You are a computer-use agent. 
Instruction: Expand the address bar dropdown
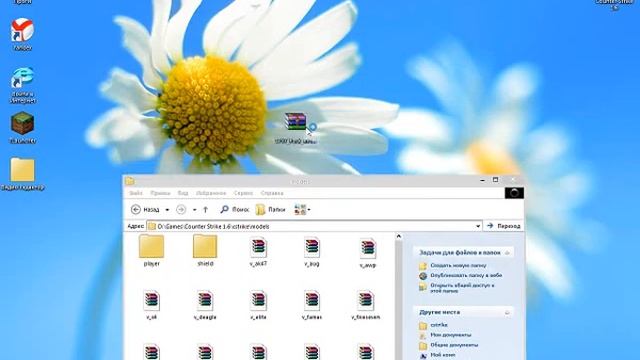pos(478,226)
